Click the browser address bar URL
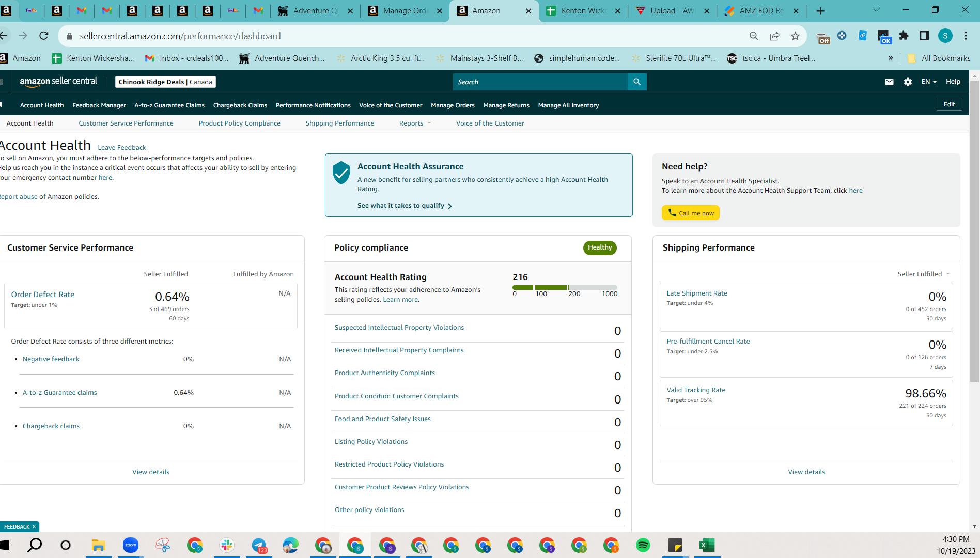The width and height of the screenshot is (980, 558). pos(180,36)
